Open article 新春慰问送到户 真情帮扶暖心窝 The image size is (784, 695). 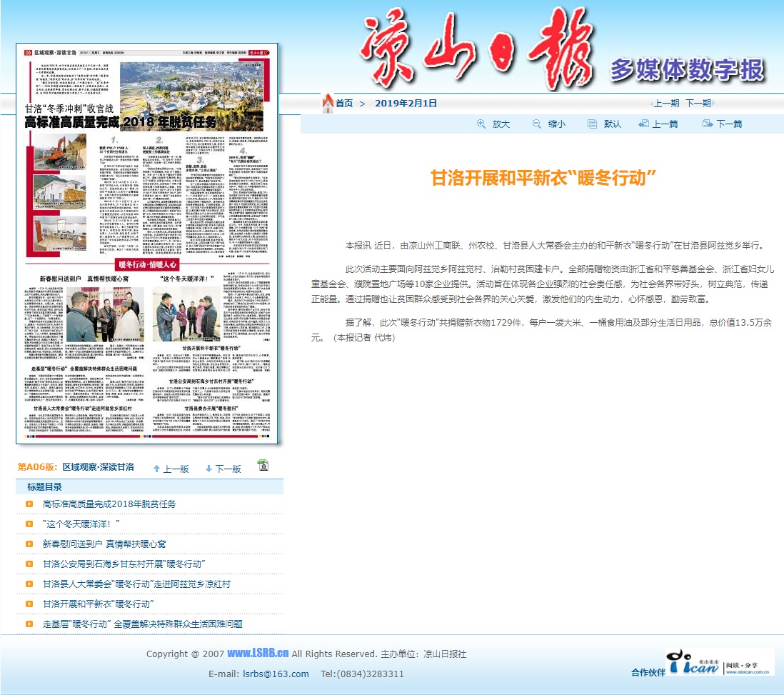pyautogui.click(x=104, y=544)
